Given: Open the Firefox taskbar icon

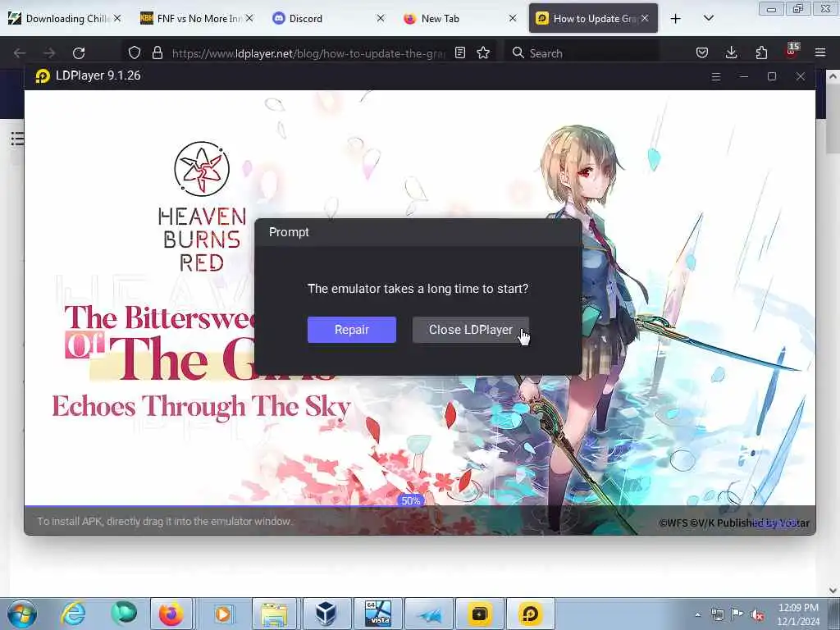Looking at the screenshot, I should point(171,614).
